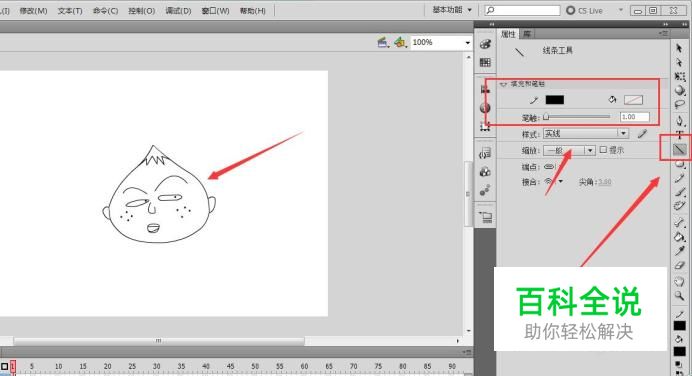Open the 窗口(W) menu
692x376 pixels.
click(x=215, y=11)
